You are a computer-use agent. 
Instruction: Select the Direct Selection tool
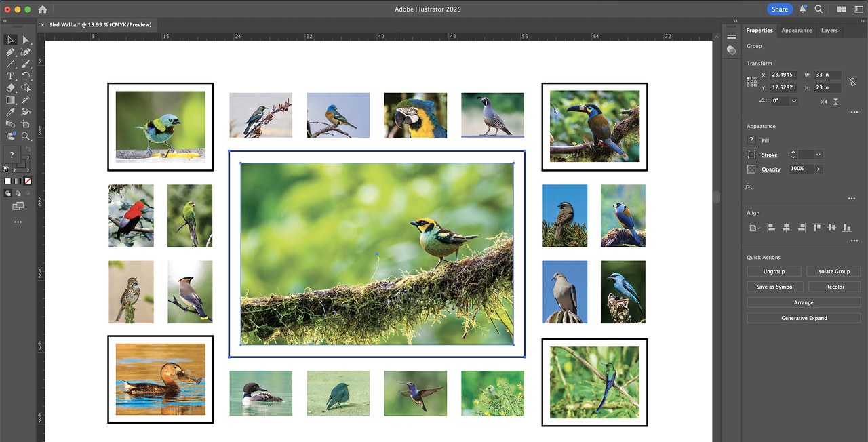point(26,40)
